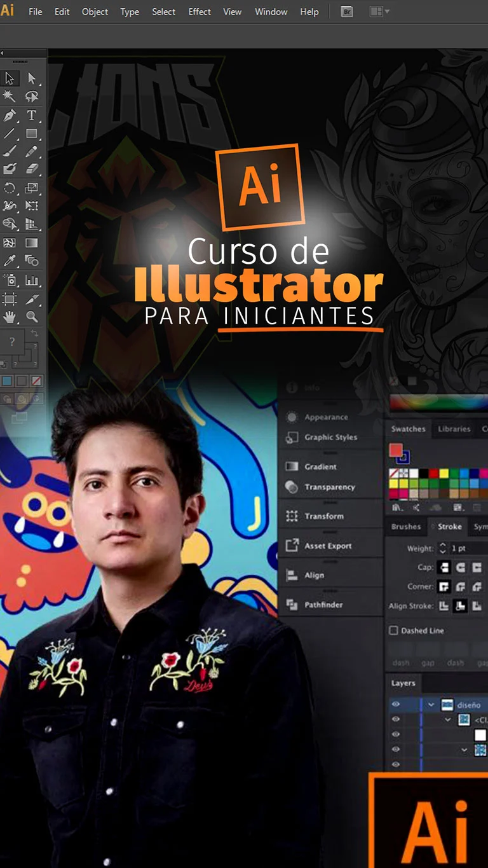Switch to the Swatches tab
The width and height of the screenshot is (488, 868).
coord(408,429)
